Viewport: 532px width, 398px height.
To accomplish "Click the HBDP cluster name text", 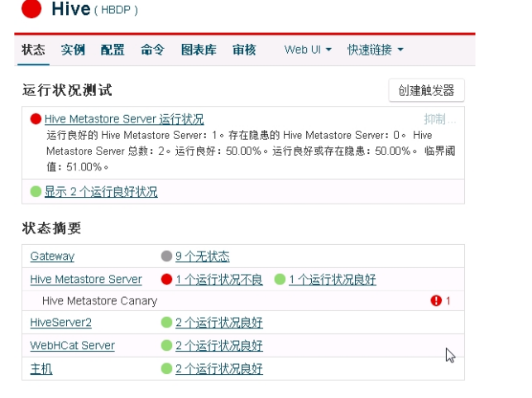I will pyautogui.click(x=116, y=10).
